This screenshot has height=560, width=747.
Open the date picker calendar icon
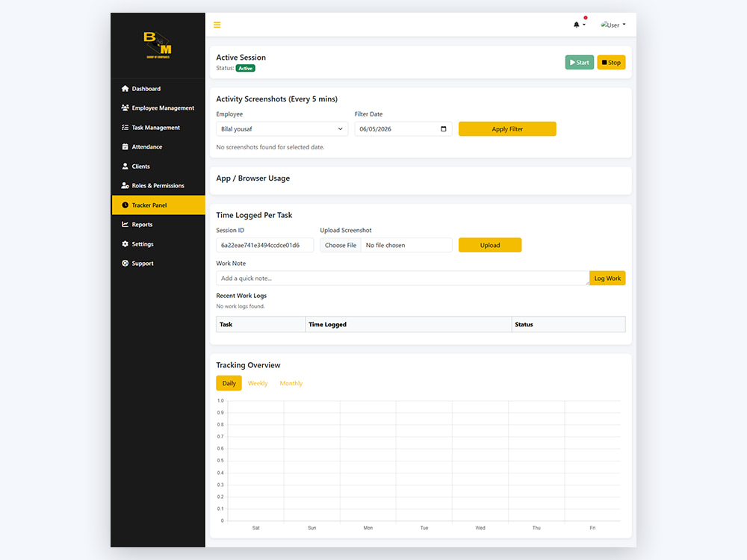444,129
